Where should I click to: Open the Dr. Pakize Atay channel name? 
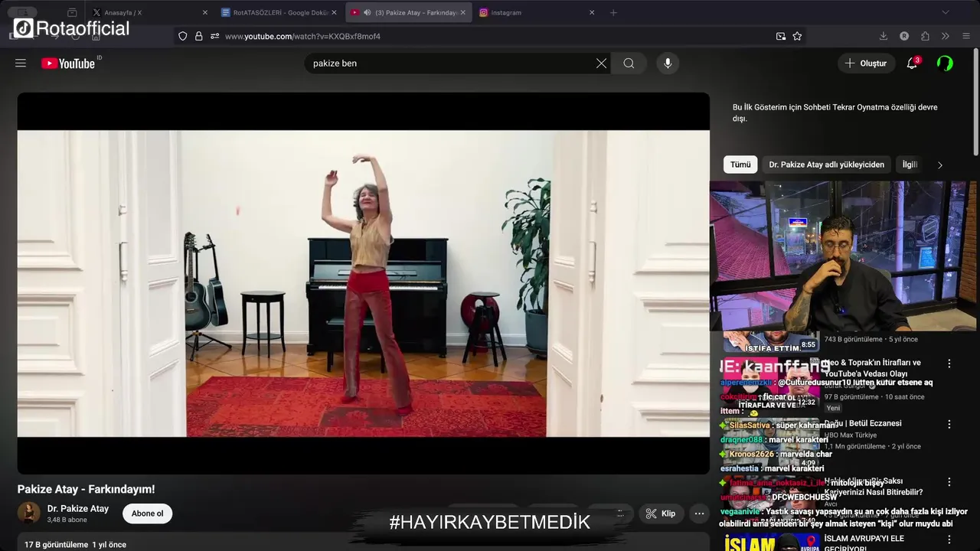[x=78, y=509]
